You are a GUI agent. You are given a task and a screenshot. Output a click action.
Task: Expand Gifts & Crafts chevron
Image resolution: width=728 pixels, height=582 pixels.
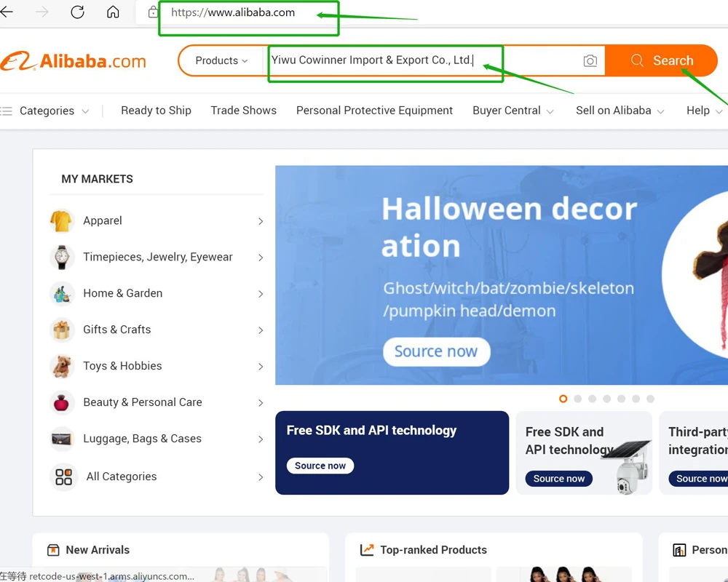click(261, 330)
